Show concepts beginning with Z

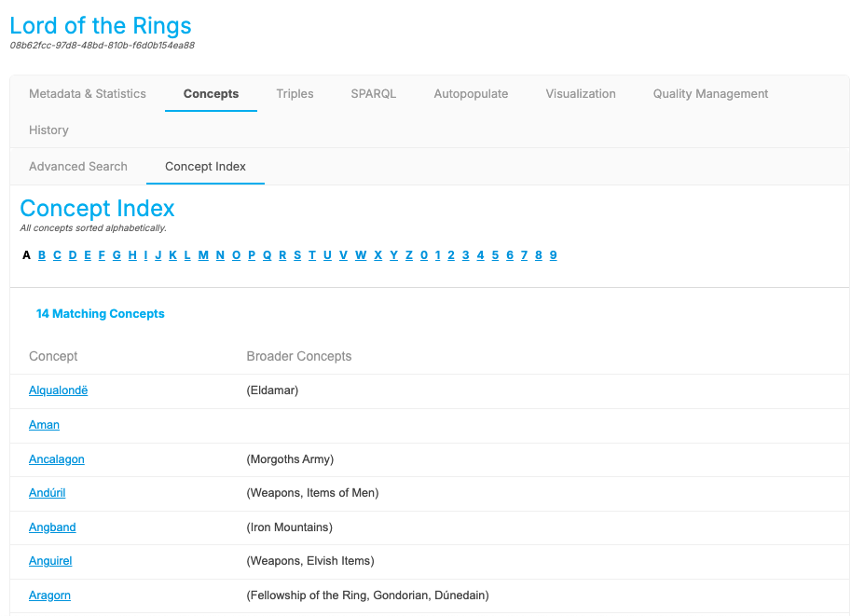click(408, 254)
